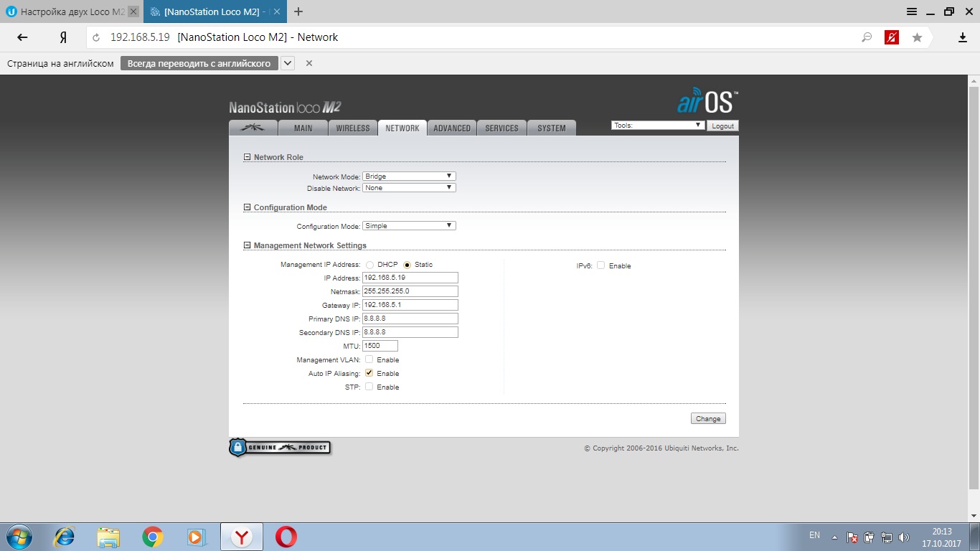Screen dimensions: 980x551
Task: Switch to the WIRELESS tab
Action: point(353,128)
